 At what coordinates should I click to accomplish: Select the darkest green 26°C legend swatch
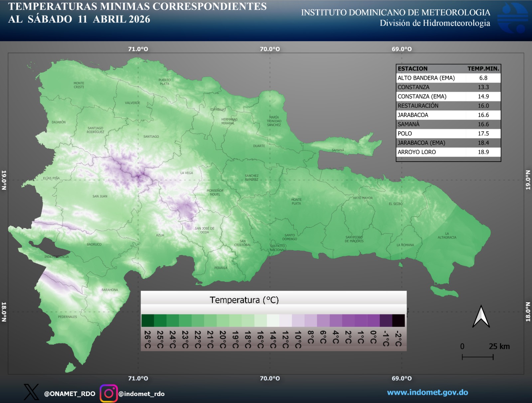148,321
